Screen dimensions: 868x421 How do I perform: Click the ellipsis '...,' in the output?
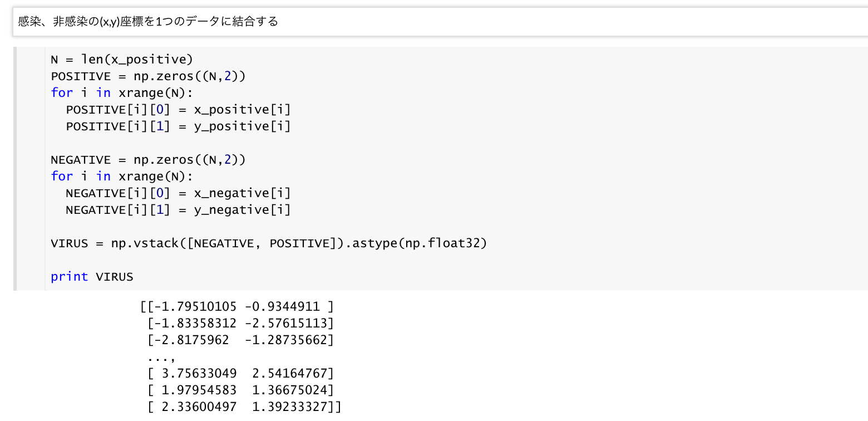point(161,356)
